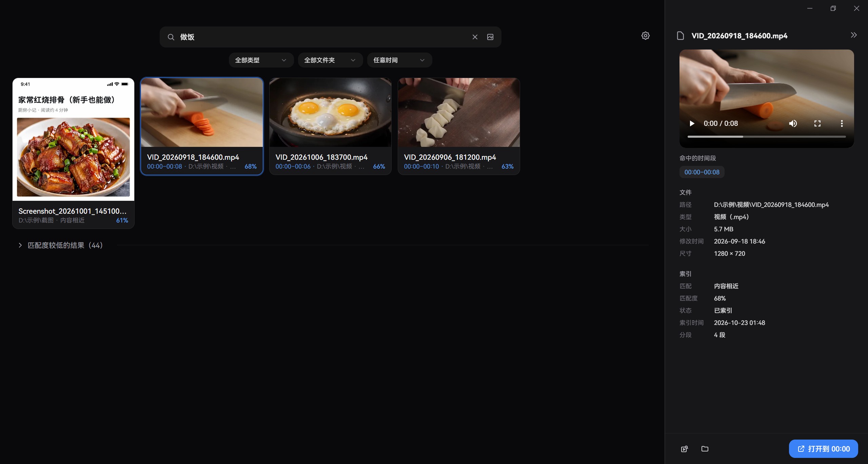Select matched segment 00:00–00:08 chip

[x=702, y=172]
